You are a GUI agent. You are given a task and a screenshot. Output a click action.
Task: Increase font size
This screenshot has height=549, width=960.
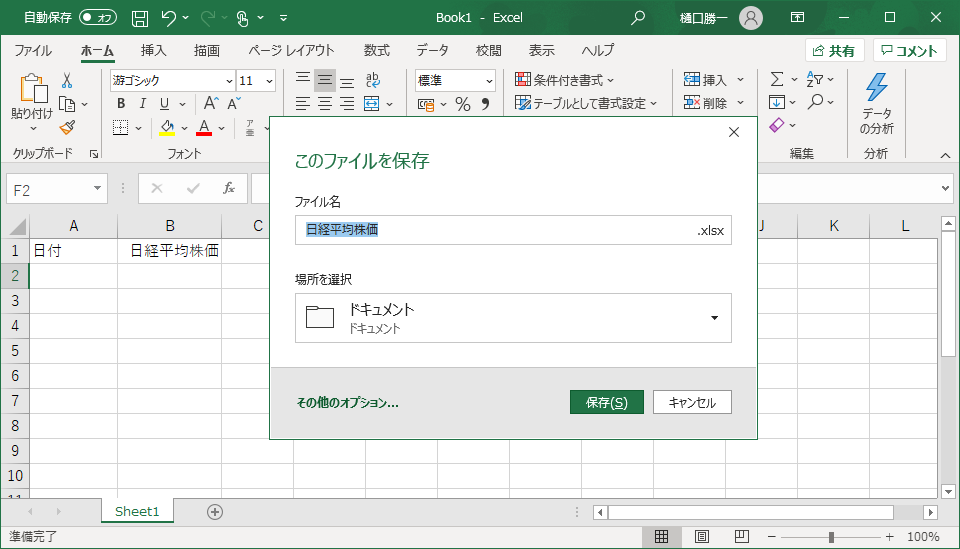211,103
